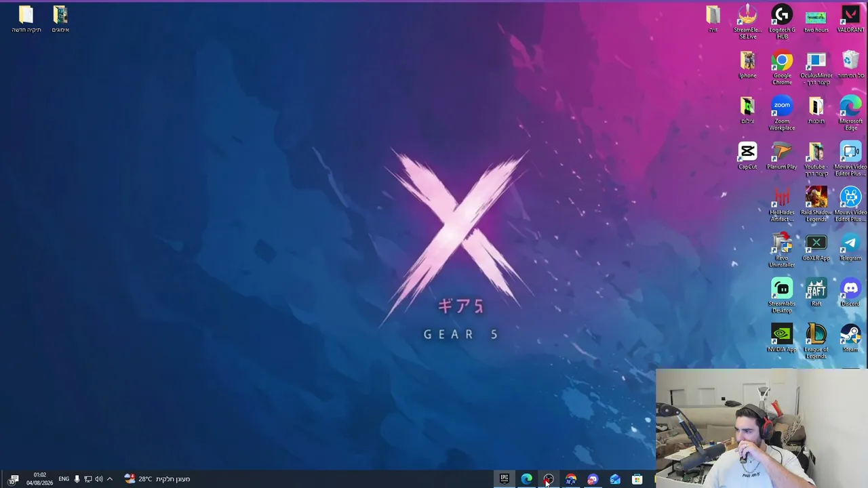Open the volume control tray icon
The image size is (868, 488).
coord(99,479)
